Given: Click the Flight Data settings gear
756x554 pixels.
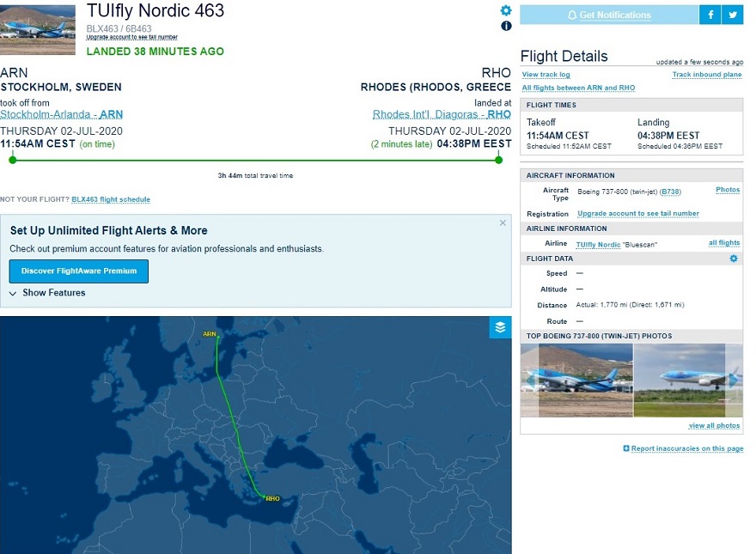Looking at the screenshot, I should tap(734, 259).
